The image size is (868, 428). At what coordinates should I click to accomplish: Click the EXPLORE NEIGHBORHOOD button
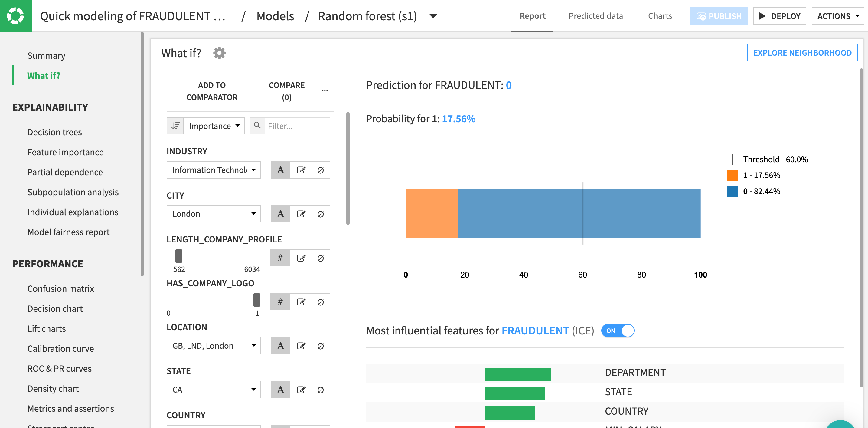click(802, 53)
